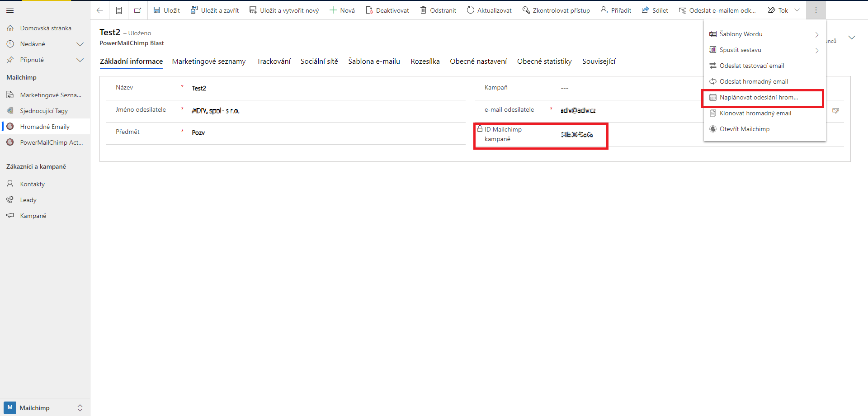This screenshot has width=868, height=416.
Task: Click the Uložit save button
Action: coord(166,10)
